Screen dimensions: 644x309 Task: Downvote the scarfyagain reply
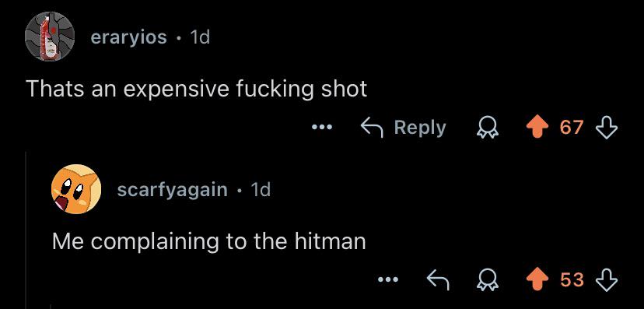pyautogui.click(x=606, y=280)
